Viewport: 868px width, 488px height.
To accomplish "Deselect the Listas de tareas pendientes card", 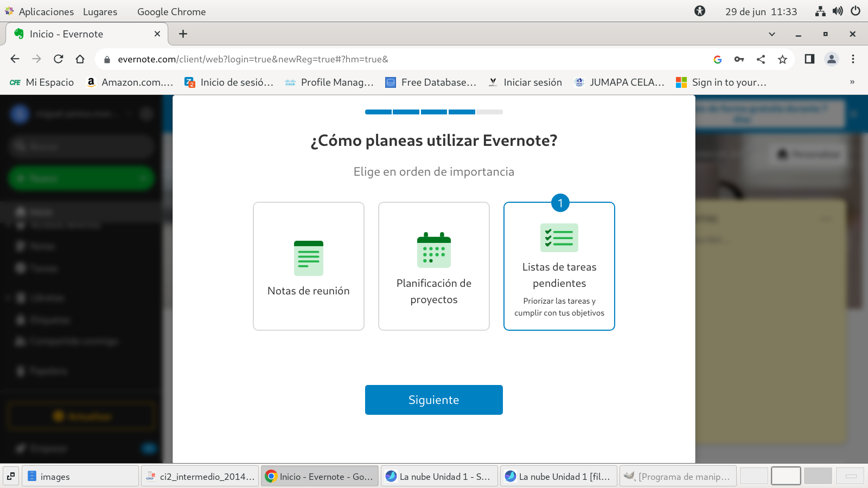I will pos(559,266).
